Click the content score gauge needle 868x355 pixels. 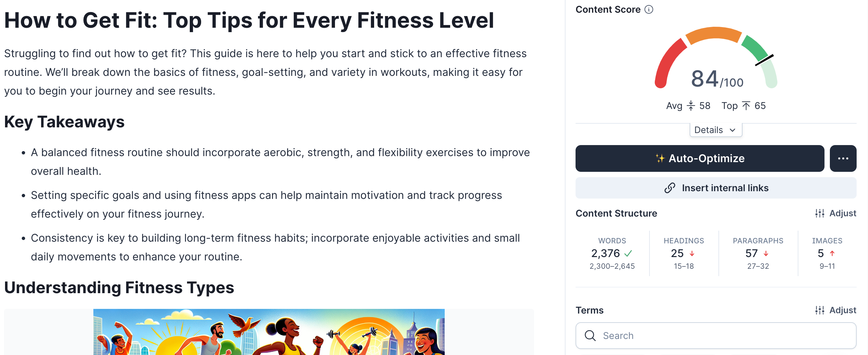click(x=764, y=61)
